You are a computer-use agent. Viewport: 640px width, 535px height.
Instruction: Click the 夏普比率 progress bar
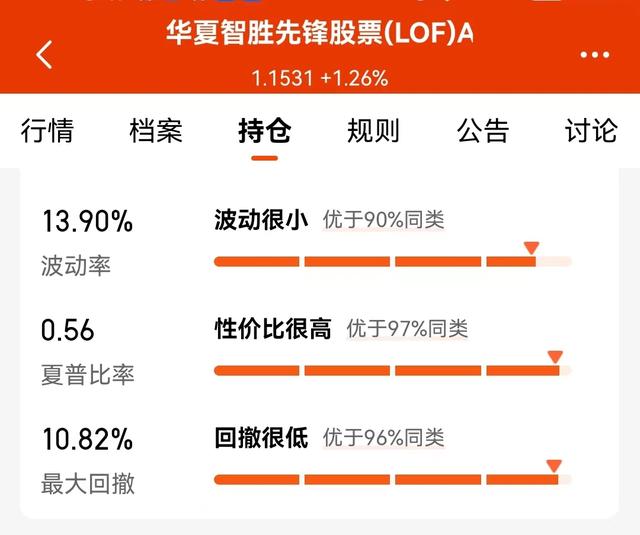(393, 371)
